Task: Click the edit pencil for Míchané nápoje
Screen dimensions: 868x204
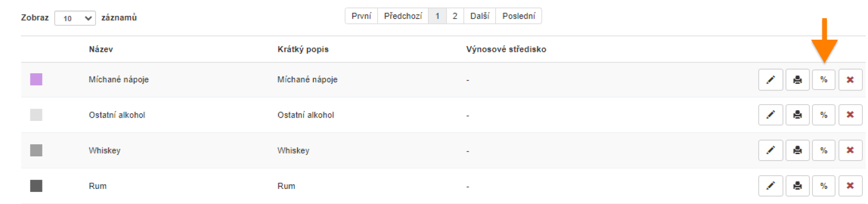Action: pyautogui.click(x=770, y=80)
